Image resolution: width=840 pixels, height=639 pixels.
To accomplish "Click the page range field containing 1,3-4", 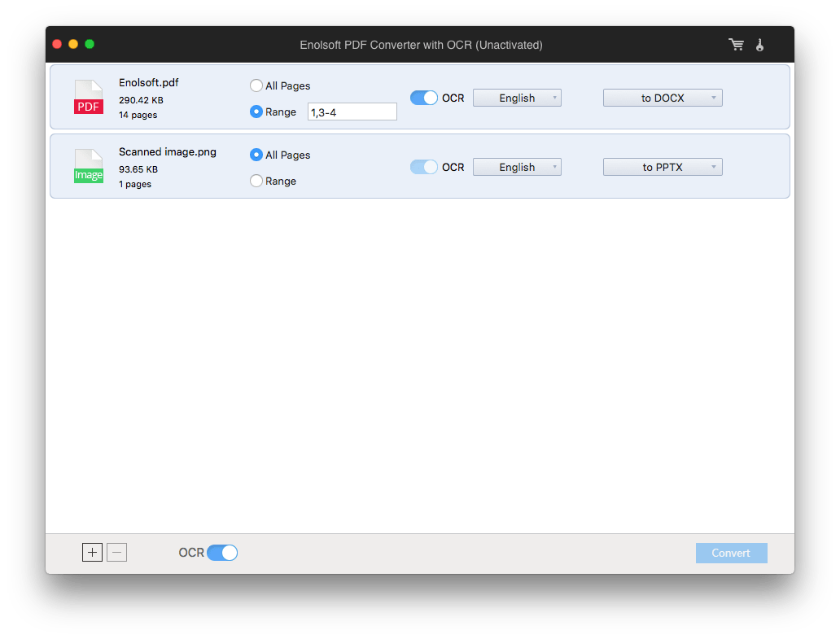I will point(352,112).
